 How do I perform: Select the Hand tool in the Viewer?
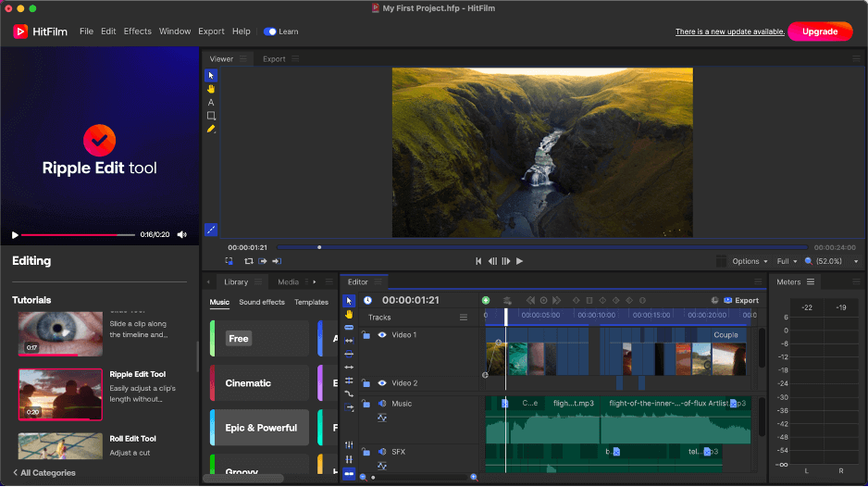(211, 89)
